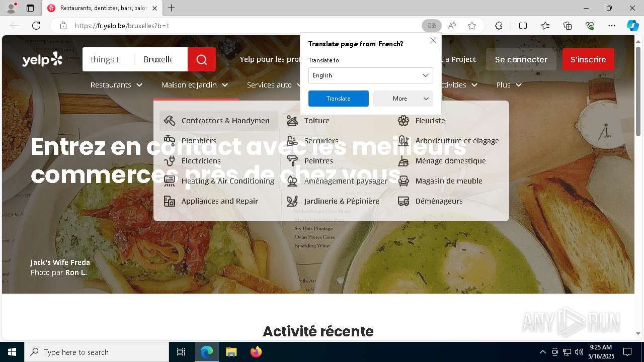Click the Déménageurs truck icon
The width and height of the screenshot is (644, 362).
[x=404, y=201]
